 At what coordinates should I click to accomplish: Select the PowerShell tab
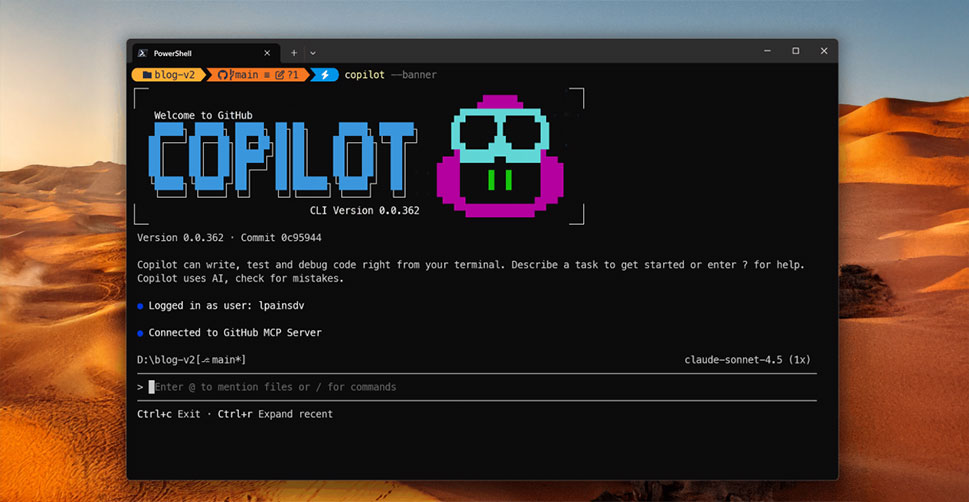click(205, 53)
